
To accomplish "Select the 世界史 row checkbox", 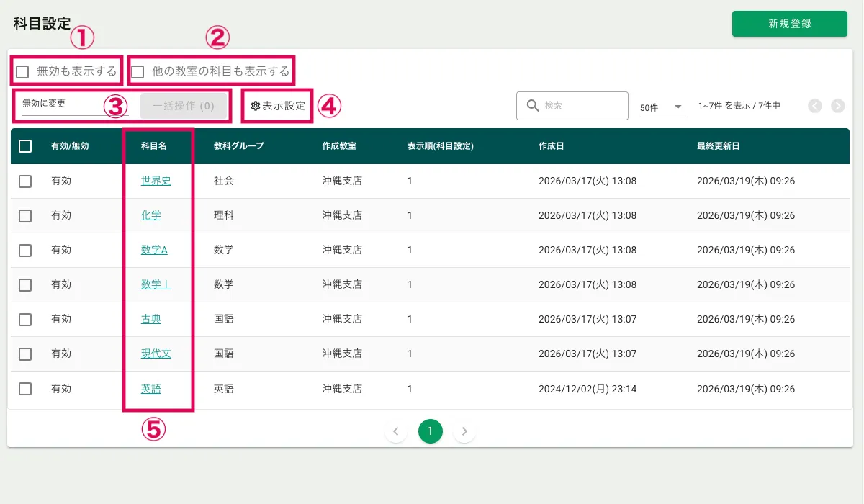I will (25, 181).
